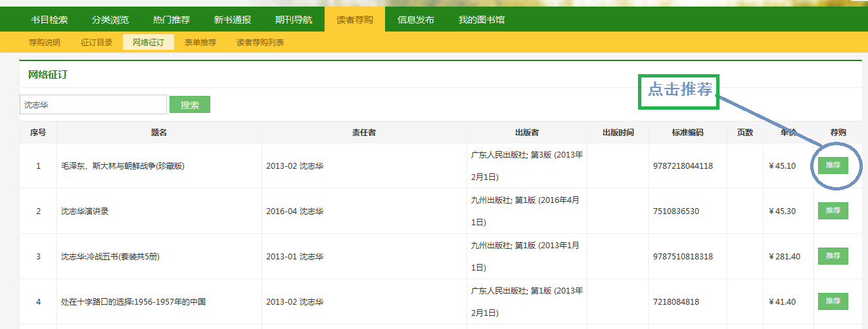The height and width of the screenshot is (329, 868).
Task: Open 信息发布 tab
Action: pyautogui.click(x=416, y=20)
